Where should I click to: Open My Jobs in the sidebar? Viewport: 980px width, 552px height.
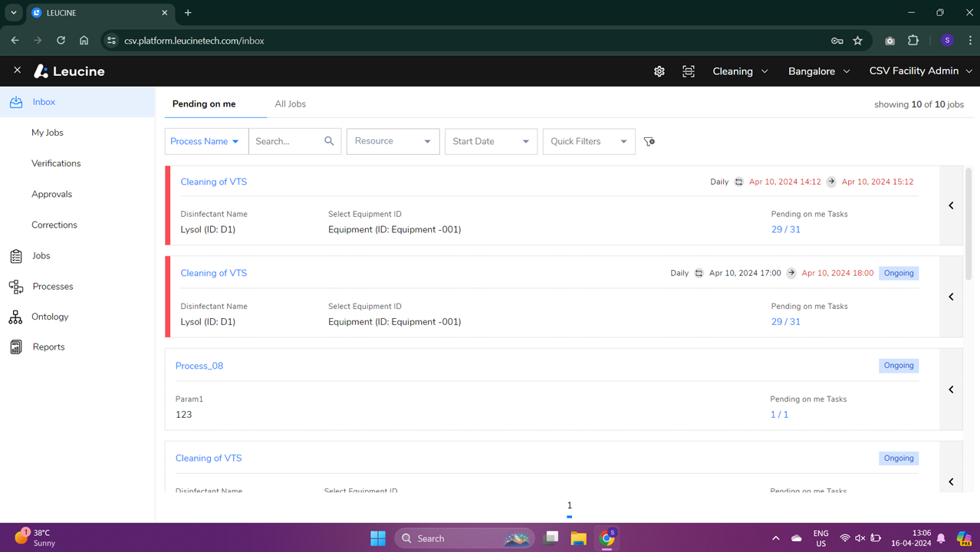pyautogui.click(x=48, y=133)
